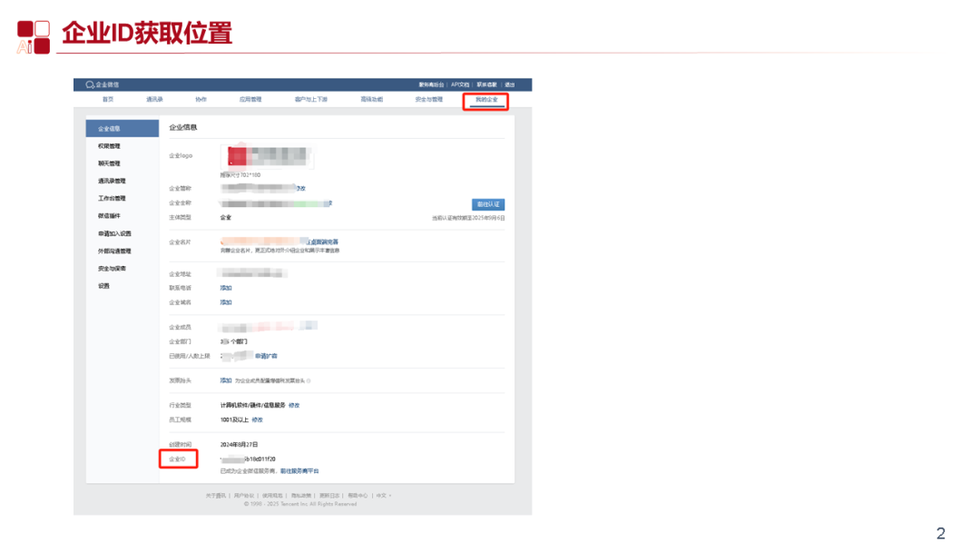Open 微信插件 in the sidebar
This screenshot has width=980, height=552.
pos(109,216)
